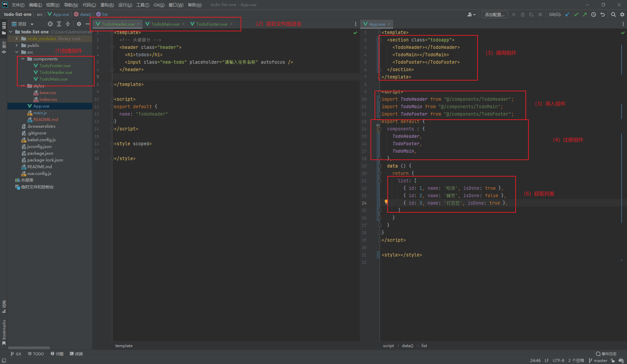Image resolution: width=627 pixels, height=364 pixels.
Task: Toggle the TODO tool window button
Action: (x=36, y=354)
